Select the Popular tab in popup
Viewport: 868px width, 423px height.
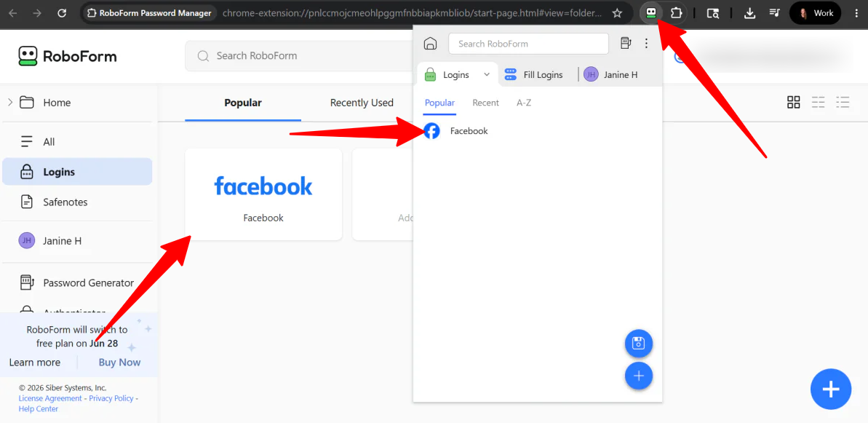pos(439,103)
